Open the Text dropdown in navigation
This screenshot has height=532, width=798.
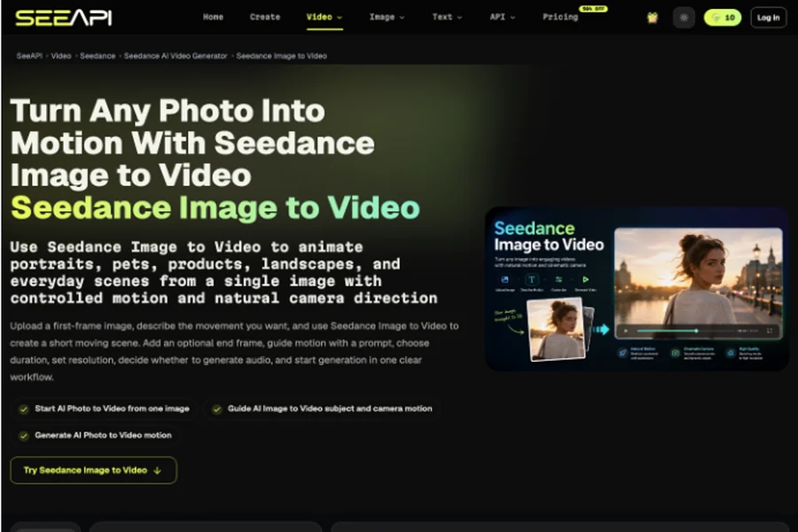coord(447,18)
